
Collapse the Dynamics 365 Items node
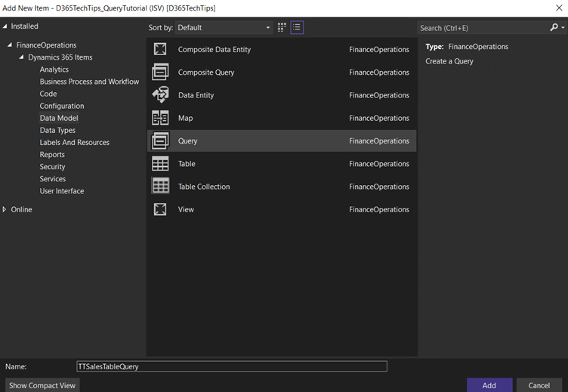click(22, 57)
